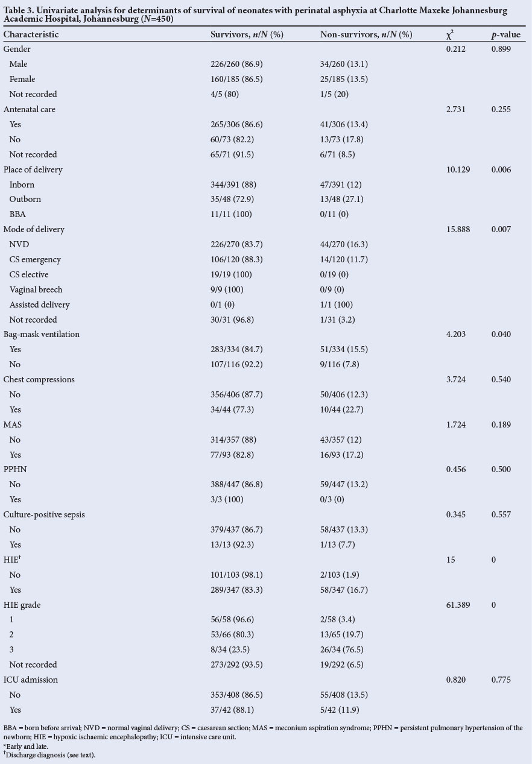Click the "Vaginal breech" row label
The image size is (532, 764).
(x=36, y=289)
